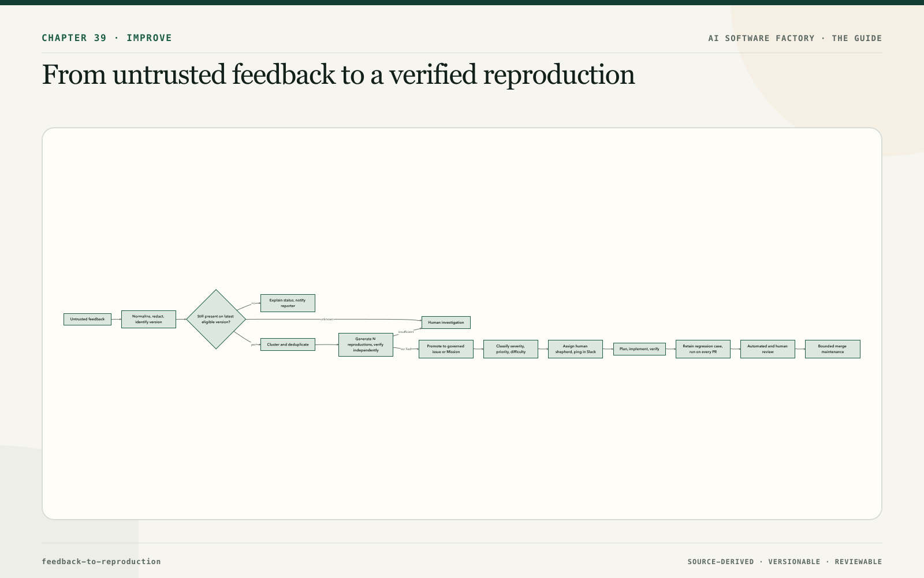
Task: Click the 'Still present on latest eligible version?' diamond
Action: [x=216, y=319]
